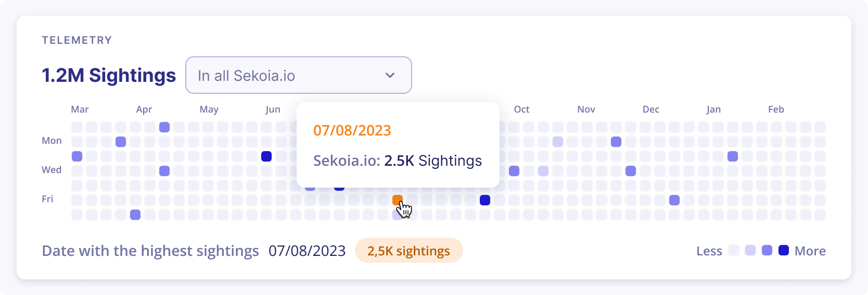The height and width of the screenshot is (295, 868).
Task: Click the chevron arrow in the scope selector
Action: (x=390, y=76)
